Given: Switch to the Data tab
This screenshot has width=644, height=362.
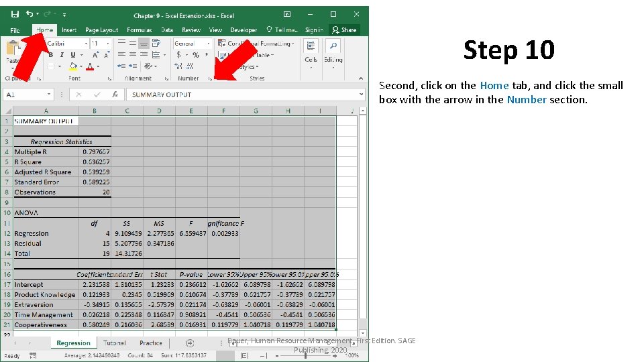Looking at the screenshot, I should [167, 30].
